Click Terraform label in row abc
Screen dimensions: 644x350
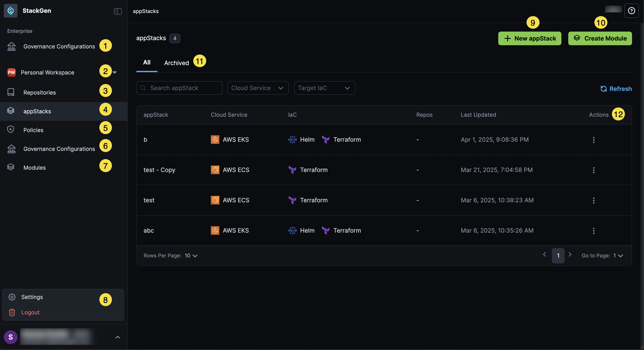[347, 230]
